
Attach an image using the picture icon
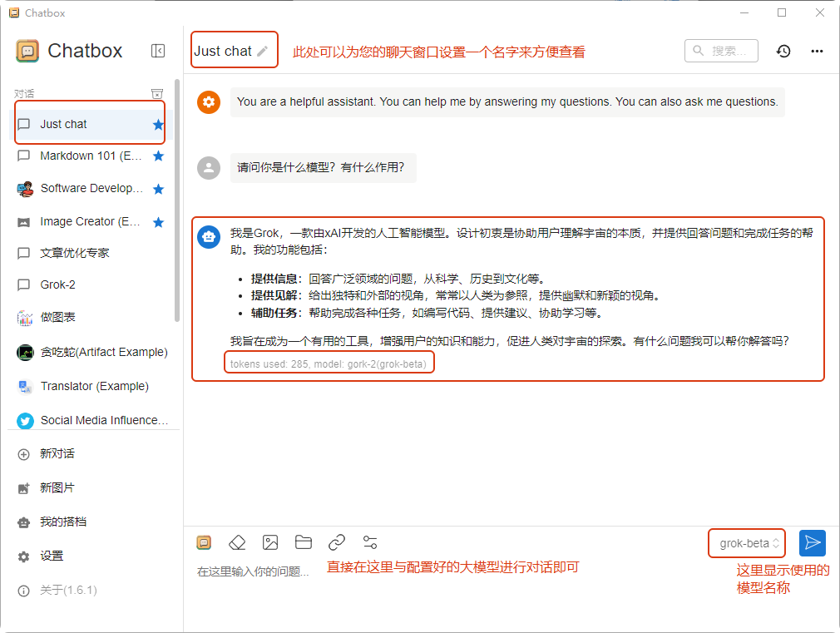(x=270, y=542)
